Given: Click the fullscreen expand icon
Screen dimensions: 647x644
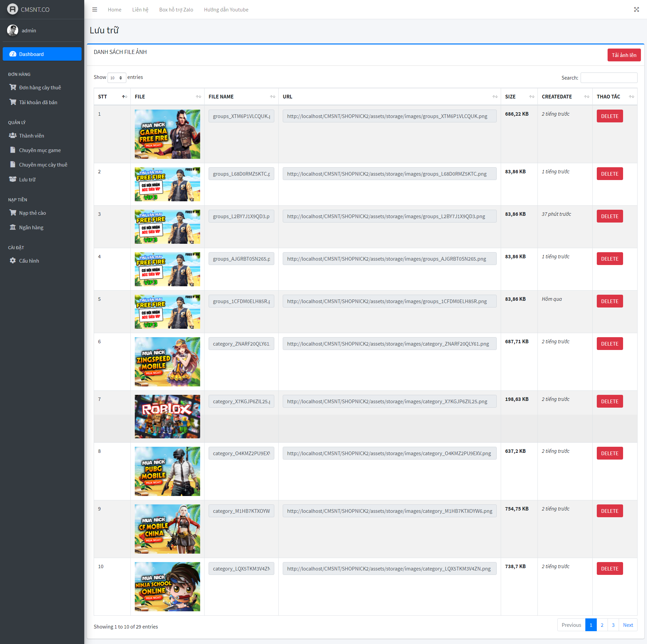Looking at the screenshot, I should [x=636, y=9].
